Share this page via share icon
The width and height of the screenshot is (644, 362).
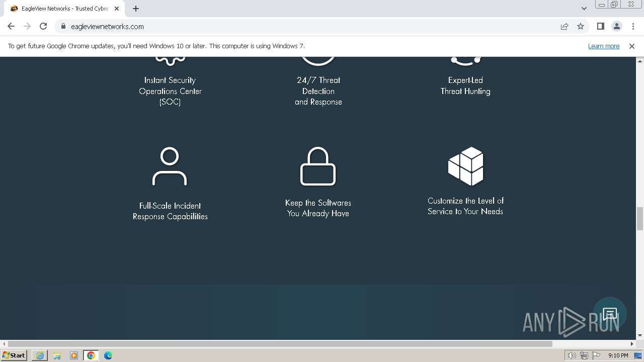[565, 26]
